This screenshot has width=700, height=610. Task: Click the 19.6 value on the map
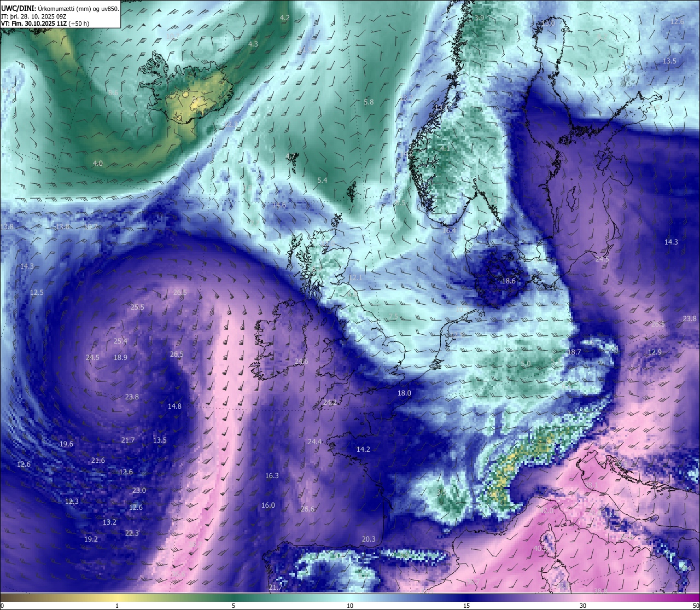(x=66, y=444)
